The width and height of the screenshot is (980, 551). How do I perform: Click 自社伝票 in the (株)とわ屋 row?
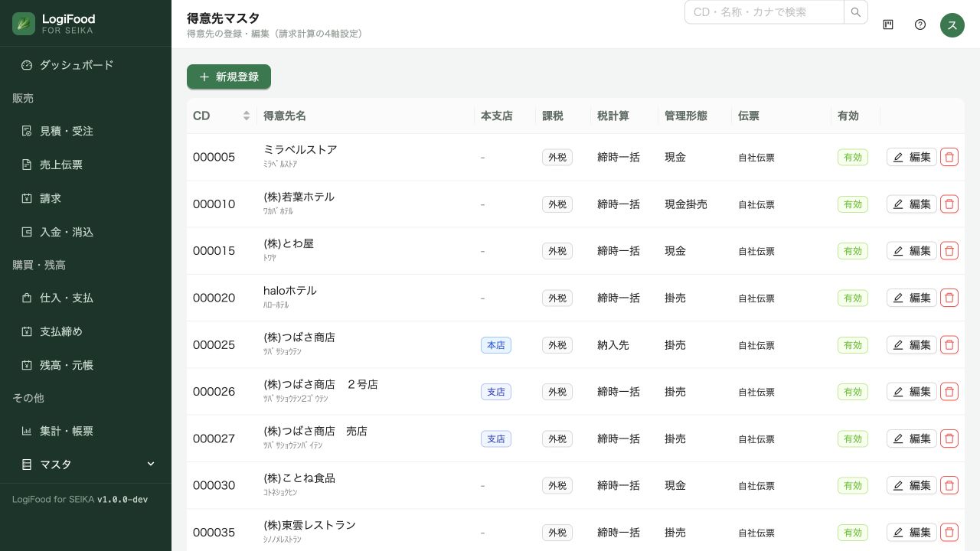click(756, 252)
